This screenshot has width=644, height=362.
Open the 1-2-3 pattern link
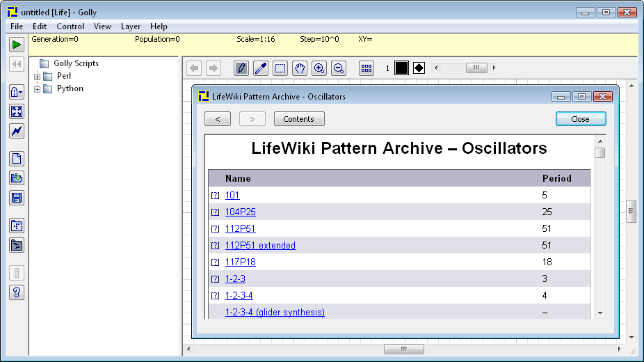(235, 278)
